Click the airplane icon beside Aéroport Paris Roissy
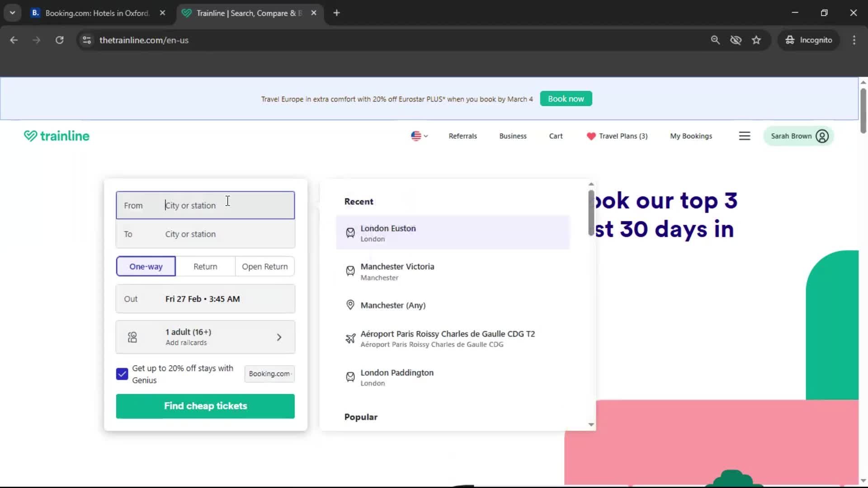Image resolution: width=868 pixels, height=488 pixels. 350,338
